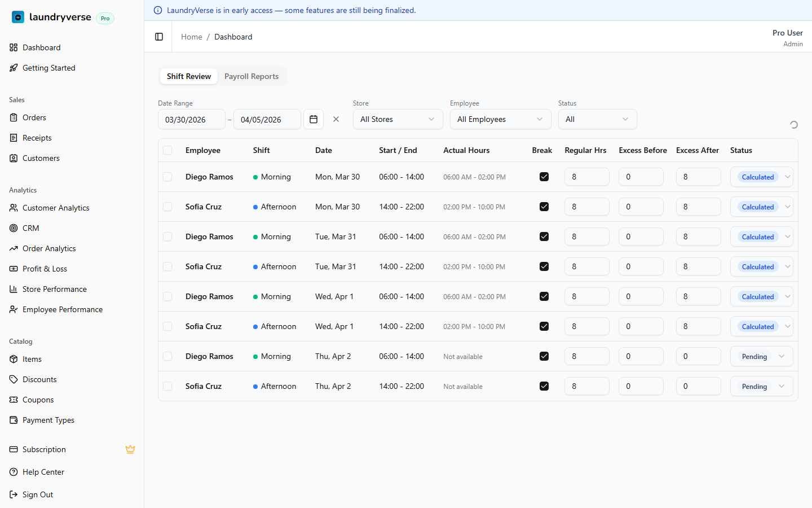
Task: Click the start date field 03/30/2026
Action: coord(191,119)
